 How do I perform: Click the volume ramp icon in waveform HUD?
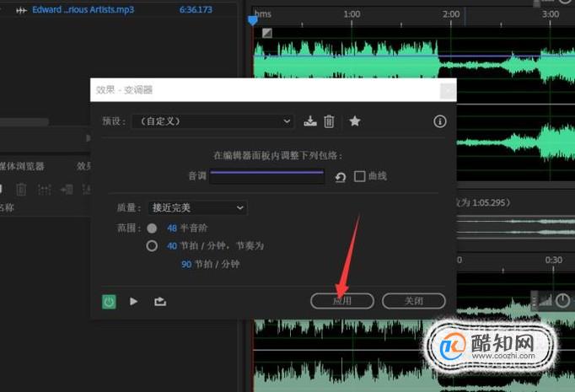coord(545,301)
